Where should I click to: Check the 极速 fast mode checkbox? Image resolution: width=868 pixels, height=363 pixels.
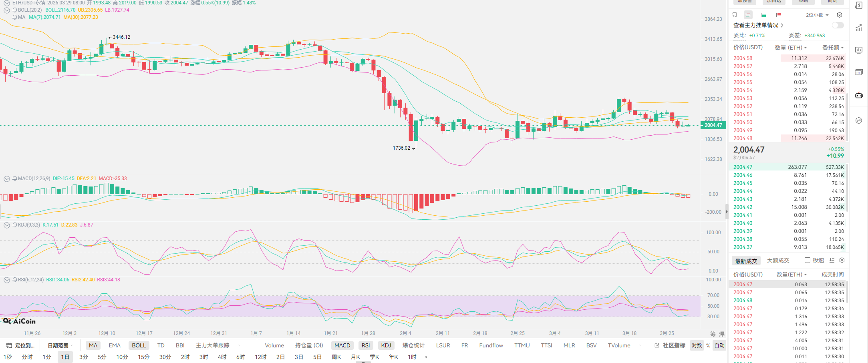[808, 261]
